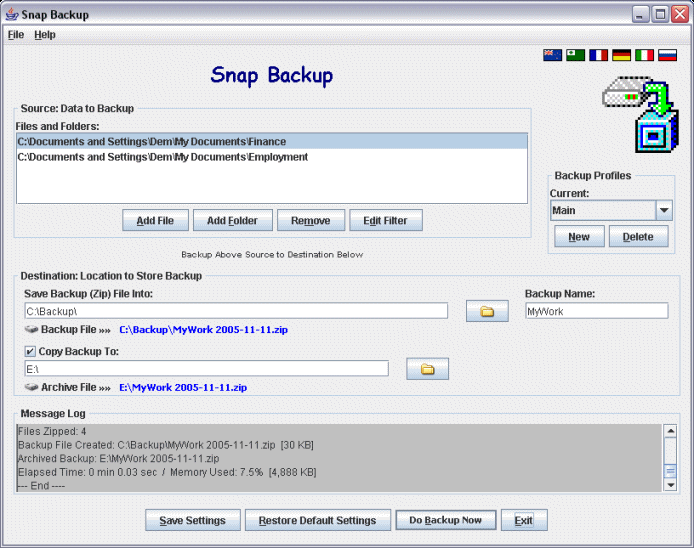Close the Snap Backup window
Image resolution: width=694 pixels, height=548 pixels.
click(680, 15)
